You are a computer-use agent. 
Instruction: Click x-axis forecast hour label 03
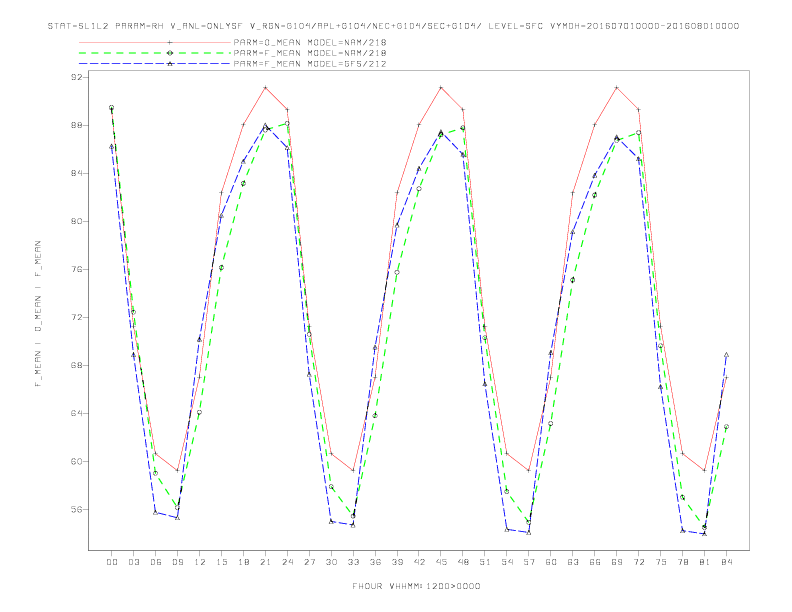click(133, 562)
